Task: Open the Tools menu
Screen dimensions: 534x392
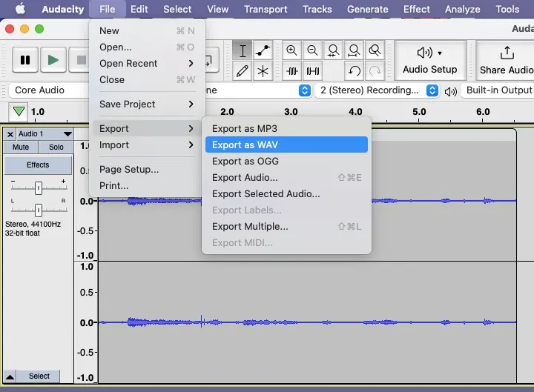Action: point(507,9)
